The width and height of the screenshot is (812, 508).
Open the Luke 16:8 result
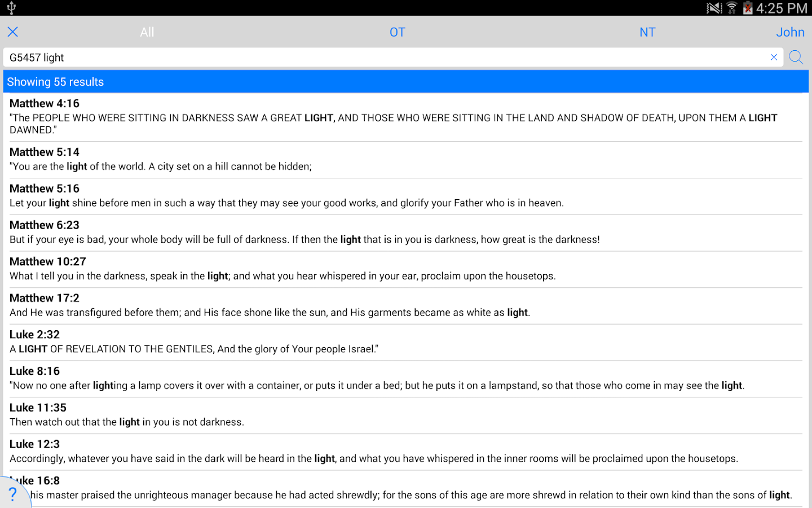(406, 488)
